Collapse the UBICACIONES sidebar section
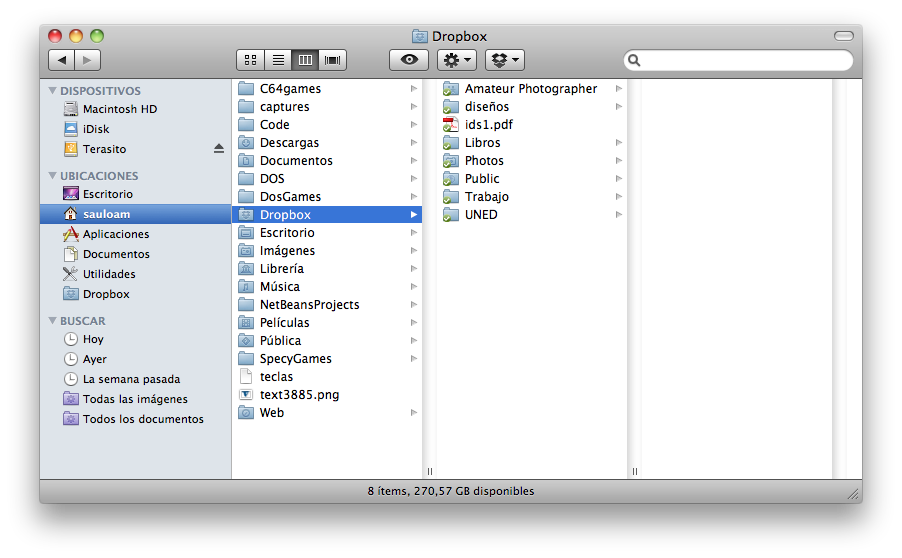 click(x=53, y=175)
